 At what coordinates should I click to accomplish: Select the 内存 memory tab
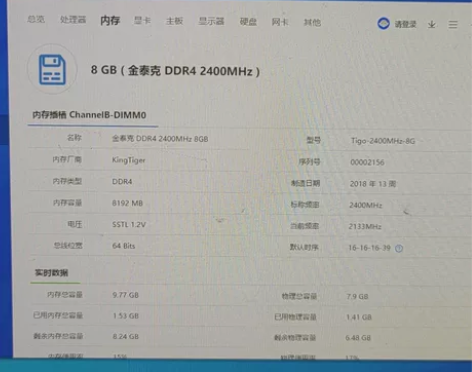[x=110, y=21]
